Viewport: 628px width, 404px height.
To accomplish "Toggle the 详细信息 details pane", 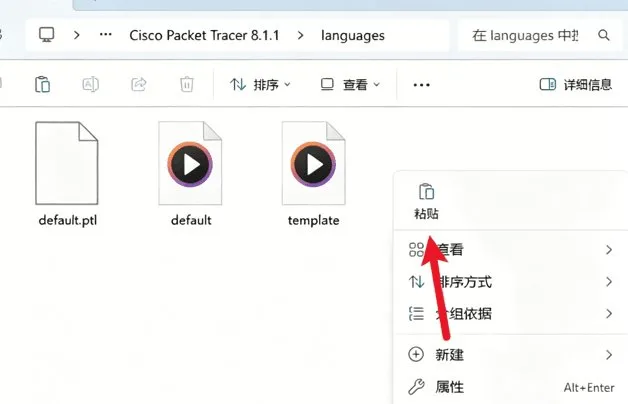I will pyautogui.click(x=576, y=84).
